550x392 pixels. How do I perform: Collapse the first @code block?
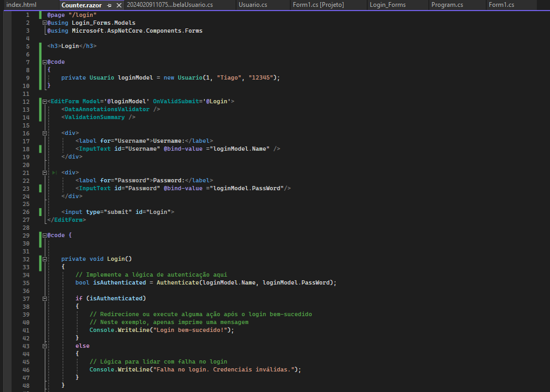44,62
